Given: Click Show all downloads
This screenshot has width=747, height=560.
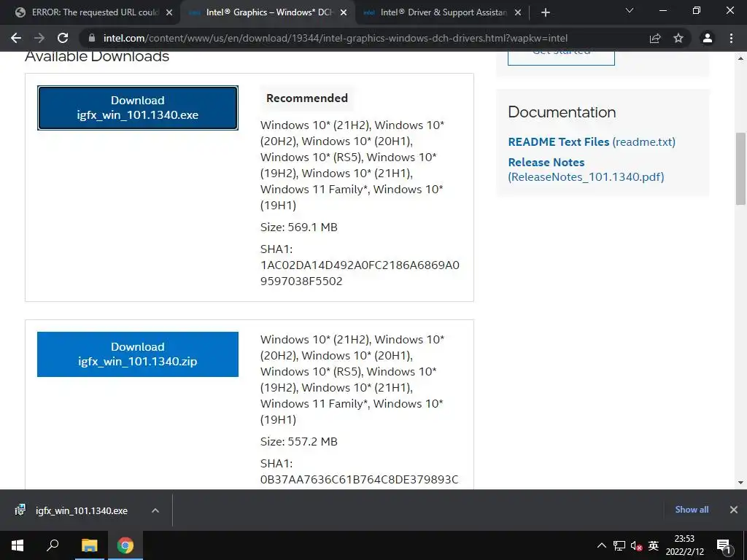Looking at the screenshot, I should pos(692,510).
